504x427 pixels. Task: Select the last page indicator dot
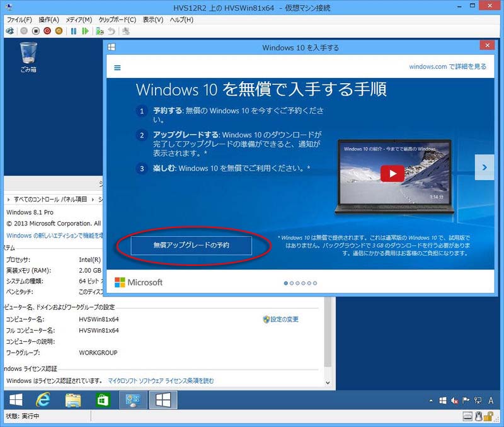tap(315, 283)
